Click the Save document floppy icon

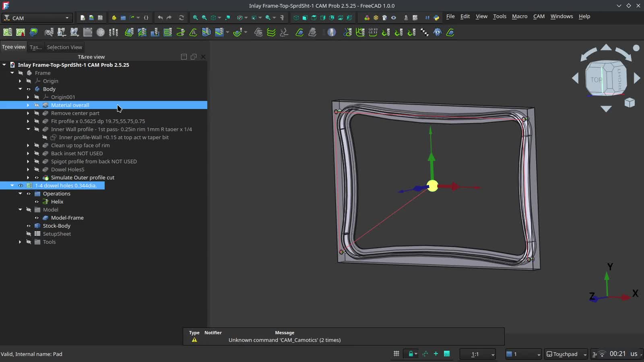click(100, 18)
